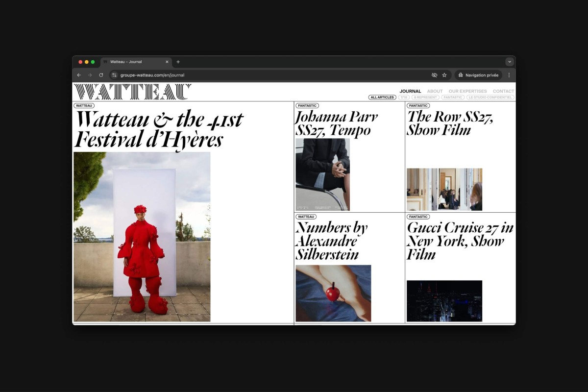Click the WATTEAU logo
This screenshot has height=392, width=588.
tap(132, 92)
